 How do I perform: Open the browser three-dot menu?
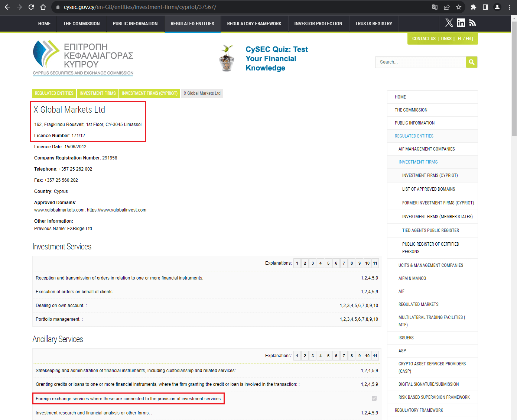pyautogui.click(x=509, y=7)
